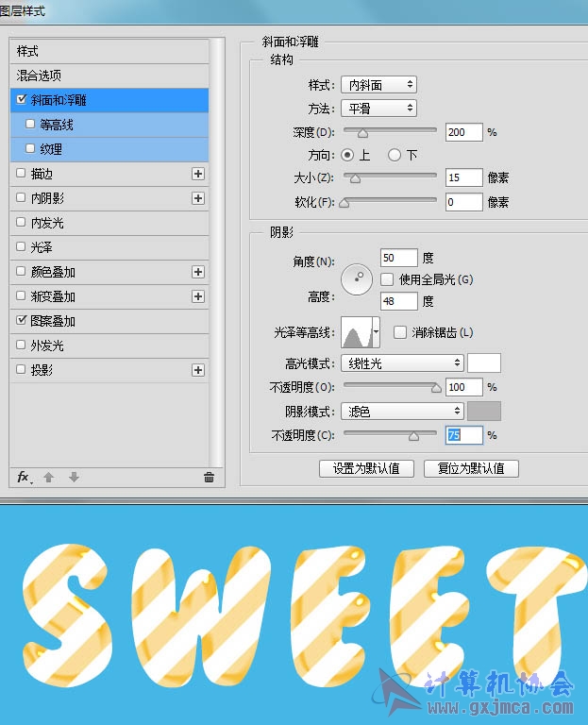Click the 软化 value field showing 0
This screenshot has width=588, height=725.
click(x=464, y=202)
